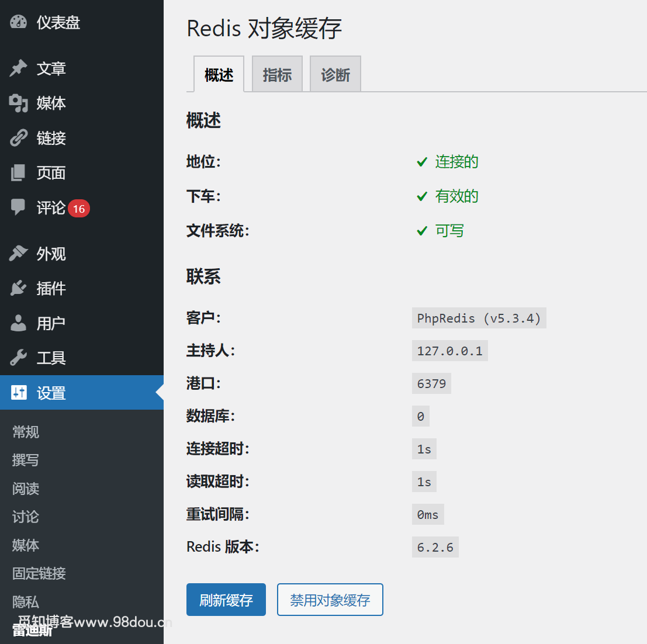Click the pages icon beside 页面
Image resolution: width=647 pixels, height=644 pixels.
[x=18, y=172]
